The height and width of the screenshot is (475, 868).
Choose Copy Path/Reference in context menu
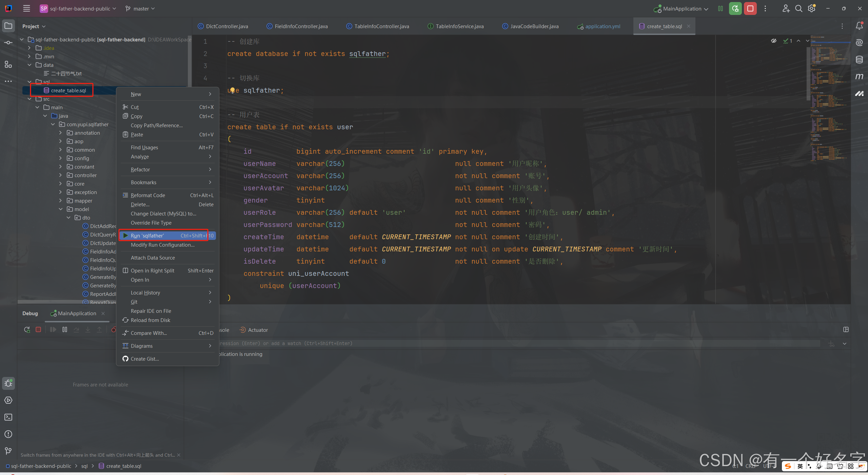(167, 125)
